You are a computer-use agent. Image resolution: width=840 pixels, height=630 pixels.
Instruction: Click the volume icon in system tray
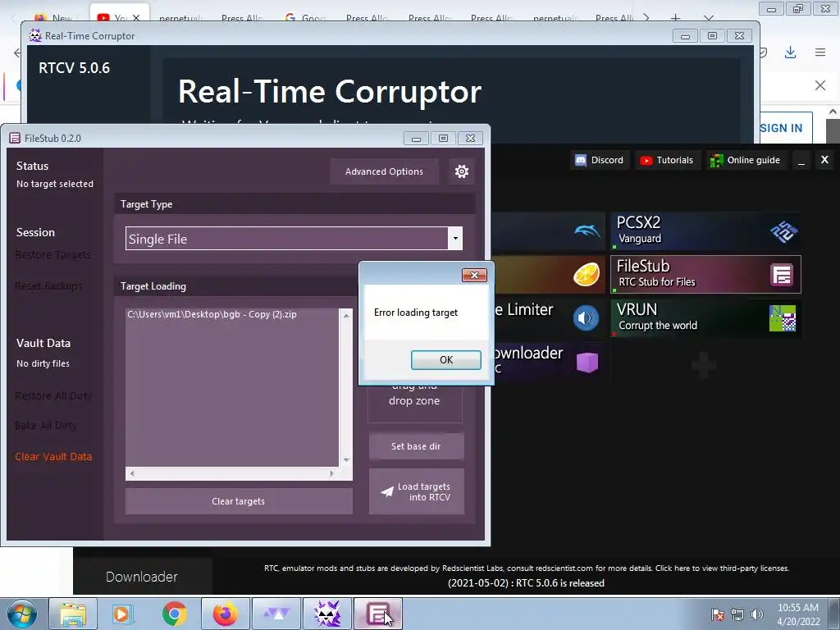tap(757, 614)
